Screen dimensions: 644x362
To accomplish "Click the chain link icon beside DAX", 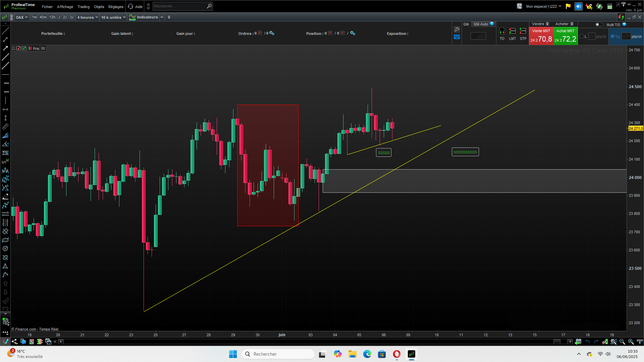I will click(x=12, y=17).
